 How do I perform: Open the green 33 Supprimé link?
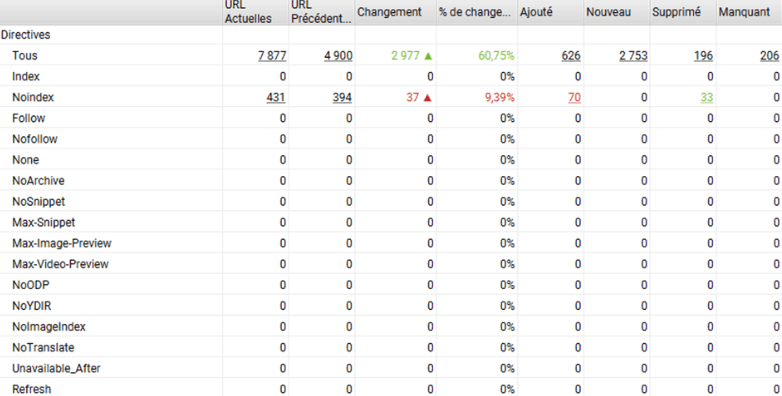707,97
